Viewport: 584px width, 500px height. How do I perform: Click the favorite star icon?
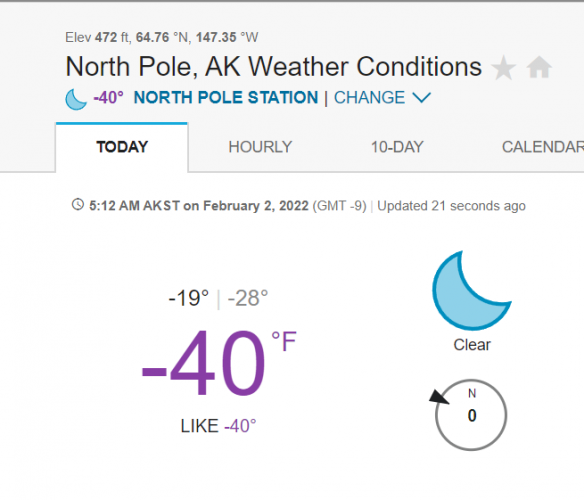click(x=504, y=68)
